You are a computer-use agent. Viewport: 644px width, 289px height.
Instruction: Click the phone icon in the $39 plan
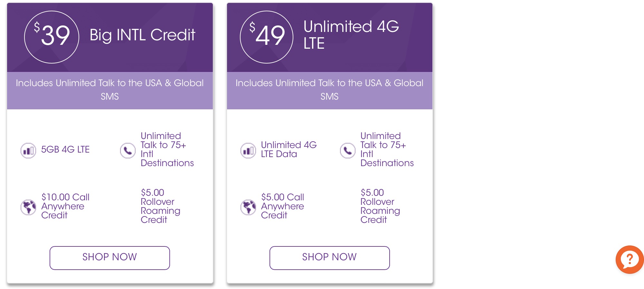click(x=128, y=150)
